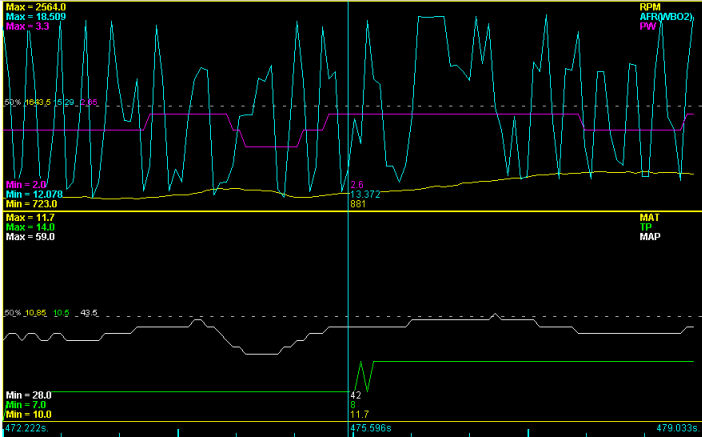The width and height of the screenshot is (702, 437).
Task: Click the start time 472.222s label
Action: (26, 427)
